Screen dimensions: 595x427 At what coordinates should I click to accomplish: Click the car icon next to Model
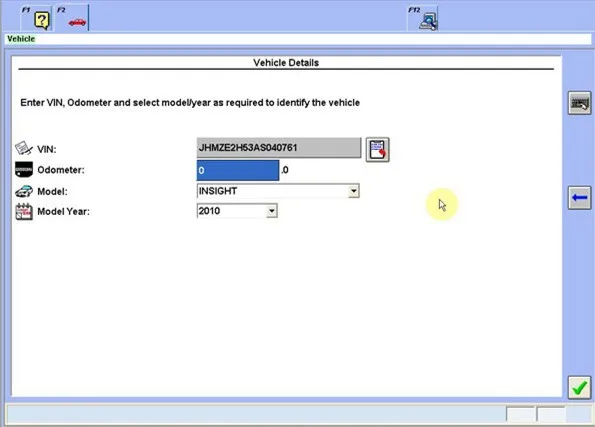point(24,191)
